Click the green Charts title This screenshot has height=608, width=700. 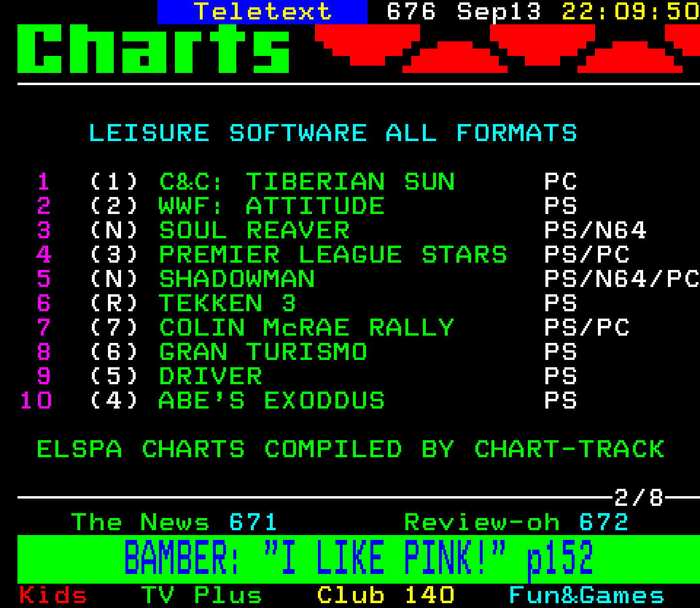pos(154,49)
